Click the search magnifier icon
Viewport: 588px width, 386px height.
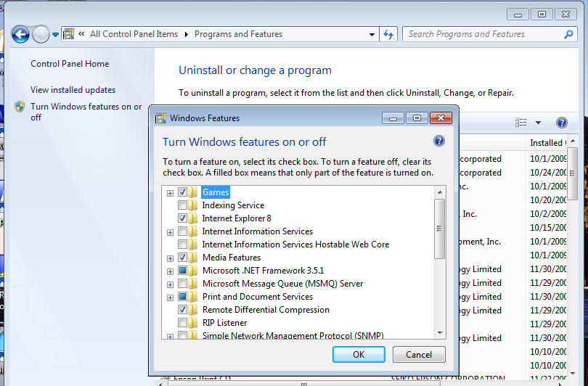568,34
